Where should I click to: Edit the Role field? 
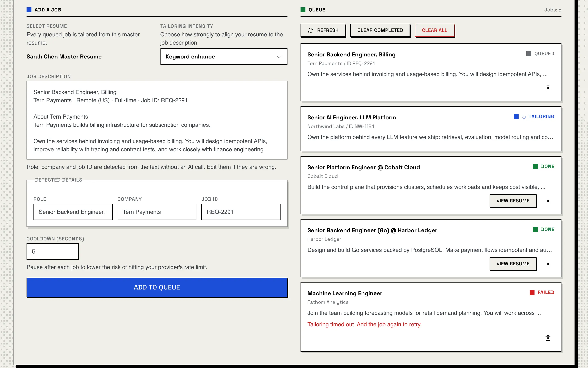(x=73, y=212)
